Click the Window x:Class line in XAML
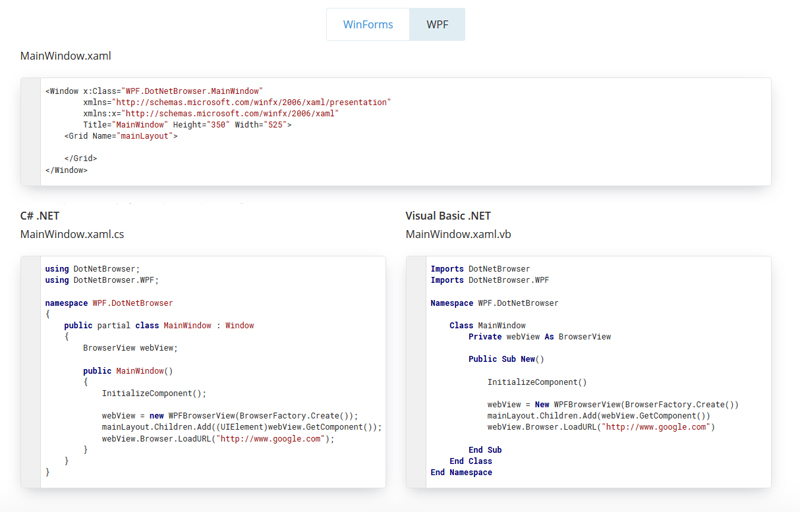Screen dimensions: 800x512 [x=154, y=91]
